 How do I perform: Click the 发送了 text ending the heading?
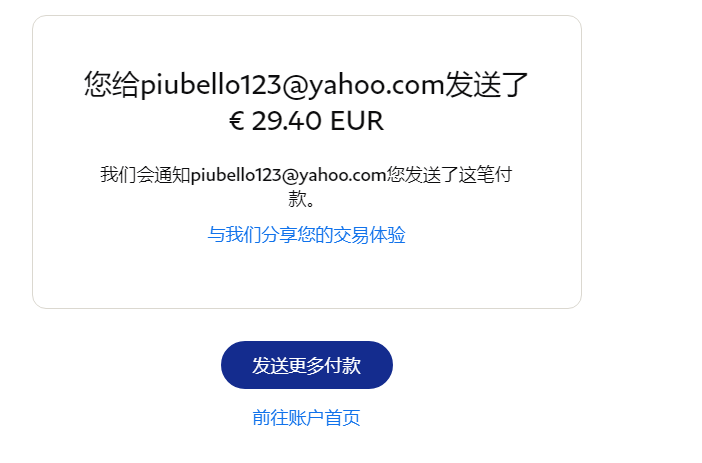(487, 84)
